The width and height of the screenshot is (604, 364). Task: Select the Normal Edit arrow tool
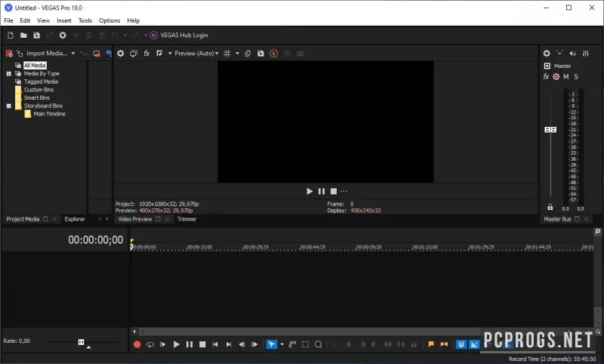pyautogui.click(x=272, y=344)
